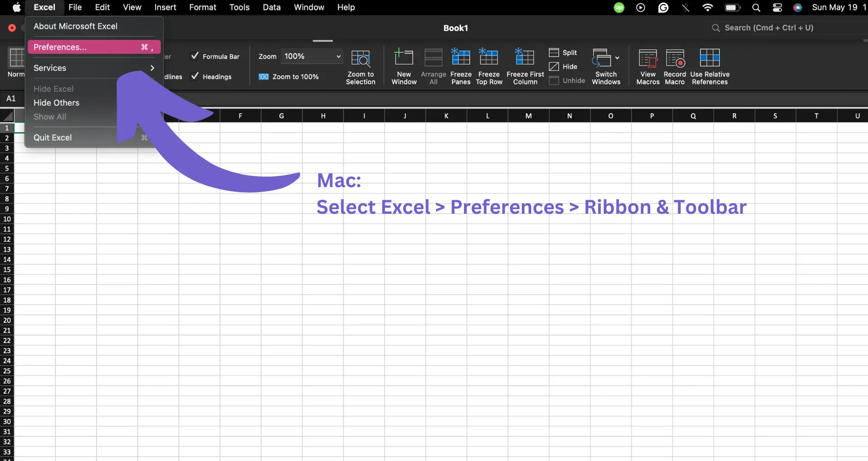Open a New Window
868x461 pixels.
coord(404,66)
